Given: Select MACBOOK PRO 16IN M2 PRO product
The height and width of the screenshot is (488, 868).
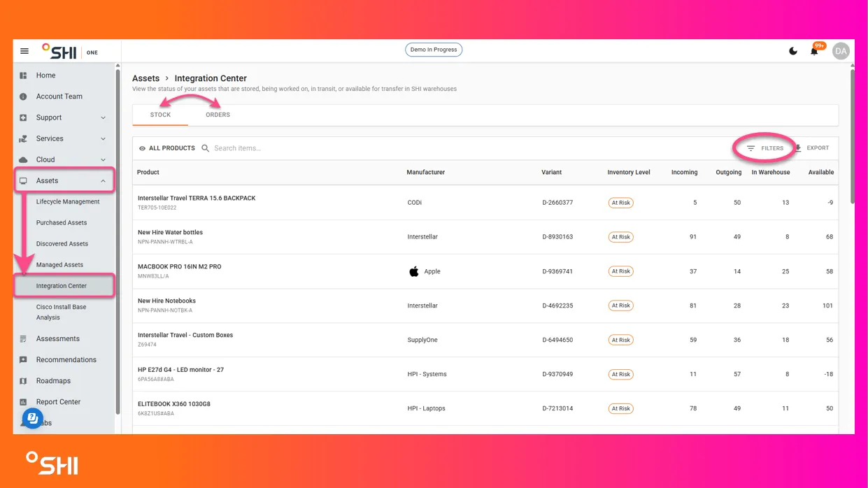Looking at the screenshot, I should (x=179, y=266).
